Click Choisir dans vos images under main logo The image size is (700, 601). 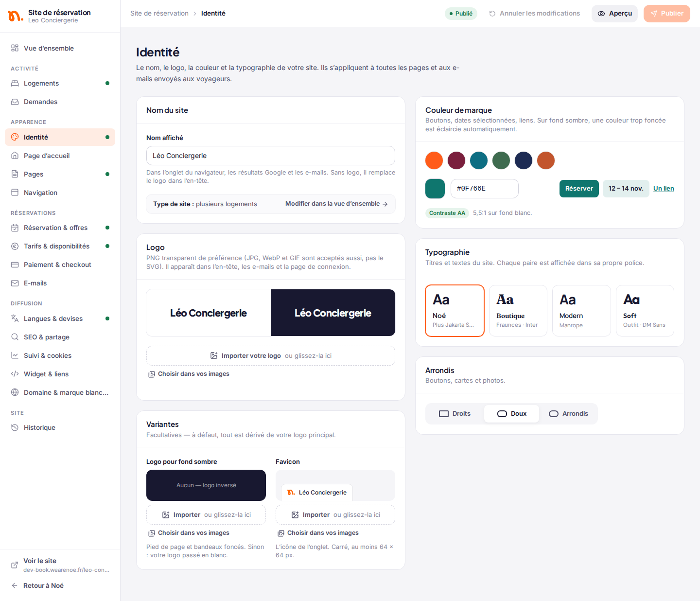coord(189,374)
